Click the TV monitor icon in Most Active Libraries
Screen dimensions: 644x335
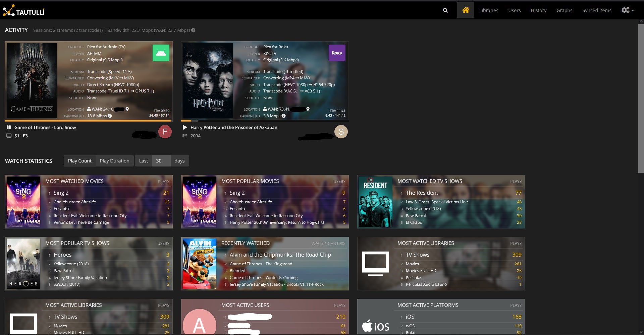pyautogui.click(x=376, y=263)
